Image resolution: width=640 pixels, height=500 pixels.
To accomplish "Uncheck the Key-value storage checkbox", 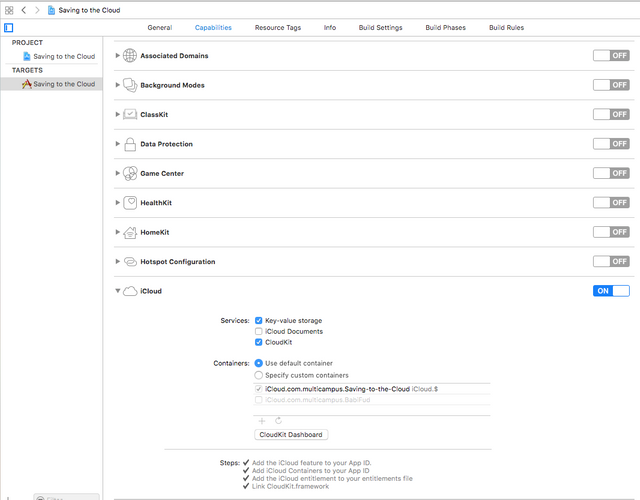I will [259, 320].
